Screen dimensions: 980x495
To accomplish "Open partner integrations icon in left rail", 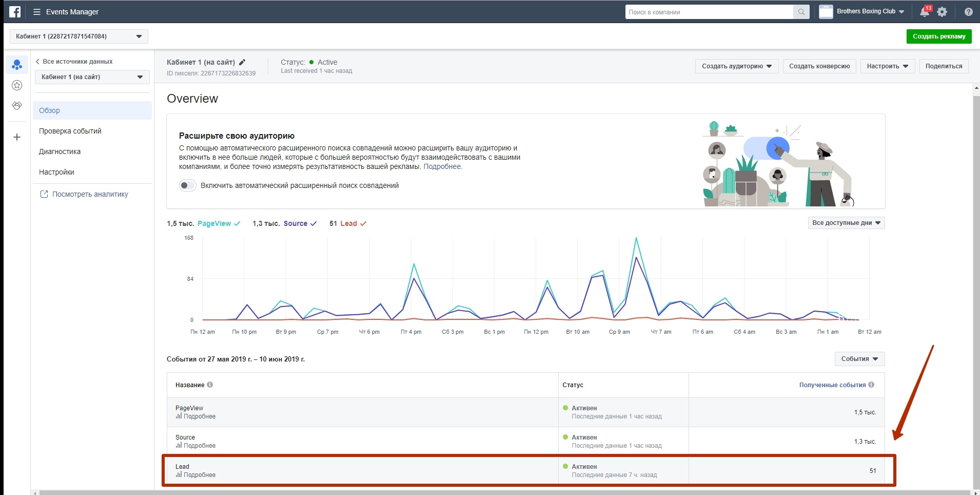I will [17, 106].
